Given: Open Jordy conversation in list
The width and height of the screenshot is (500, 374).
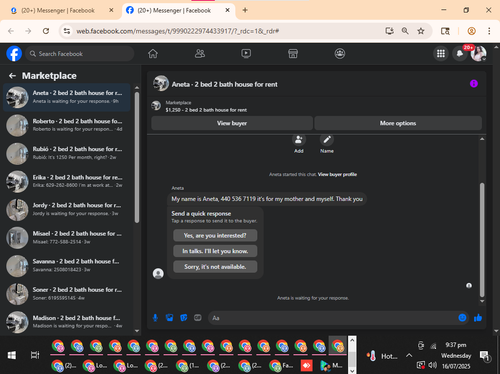Looking at the screenshot, I should [67, 209].
